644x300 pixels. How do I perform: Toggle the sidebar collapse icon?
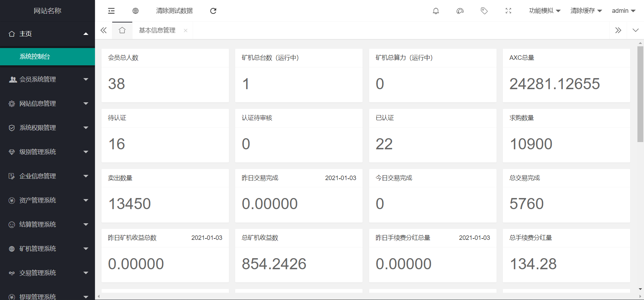tap(111, 11)
